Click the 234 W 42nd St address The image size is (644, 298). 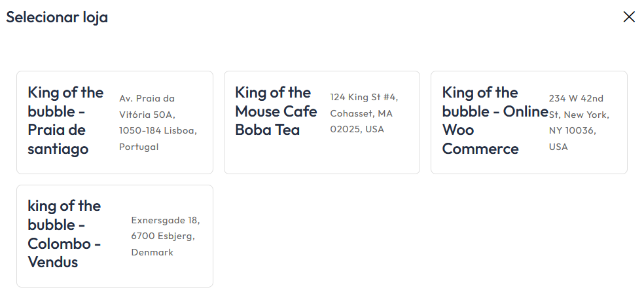[576, 98]
